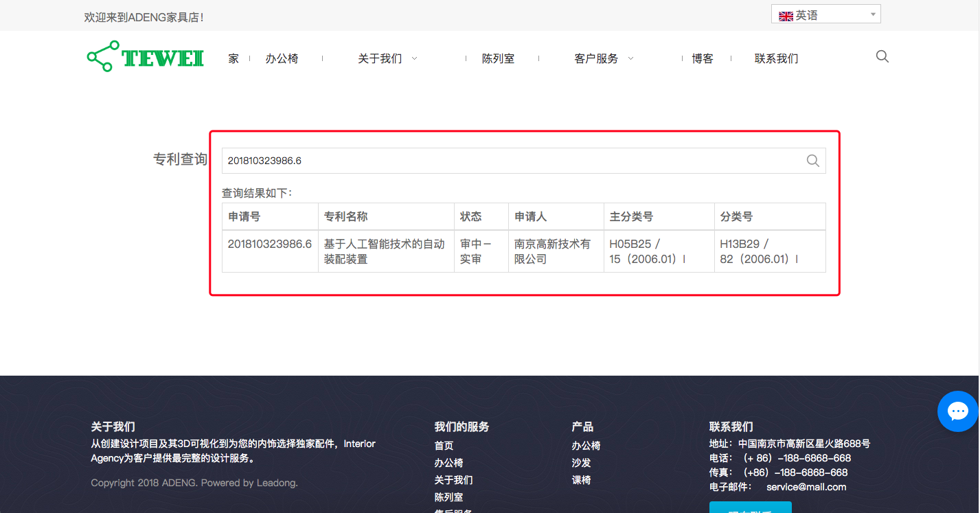Open 联系我们 from the navigation bar
The image size is (980, 513).
775,58
